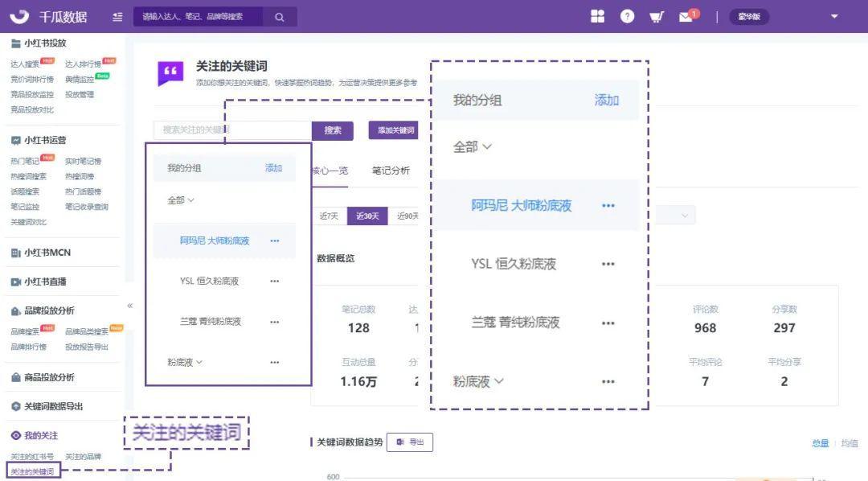Image resolution: width=868 pixels, height=481 pixels.
Task: Click the 豪华版 membership badge
Action: [749, 16]
